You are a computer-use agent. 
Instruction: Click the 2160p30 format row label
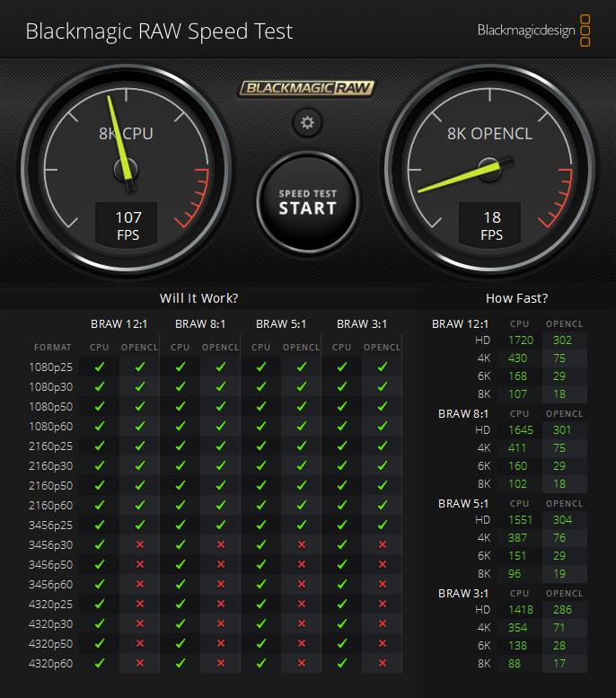coord(51,465)
